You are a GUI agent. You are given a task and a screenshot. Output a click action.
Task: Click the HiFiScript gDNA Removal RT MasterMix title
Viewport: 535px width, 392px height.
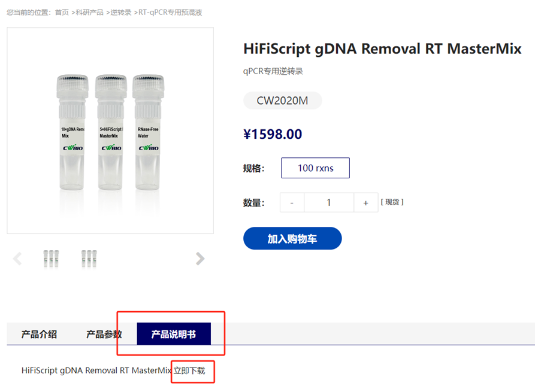[382, 49]
